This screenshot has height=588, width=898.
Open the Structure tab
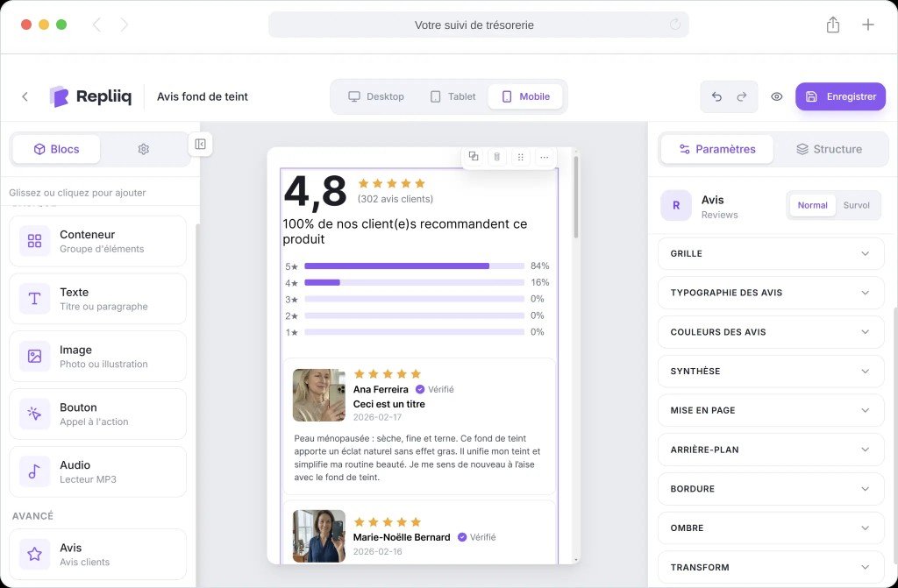[x=829, y=149]
